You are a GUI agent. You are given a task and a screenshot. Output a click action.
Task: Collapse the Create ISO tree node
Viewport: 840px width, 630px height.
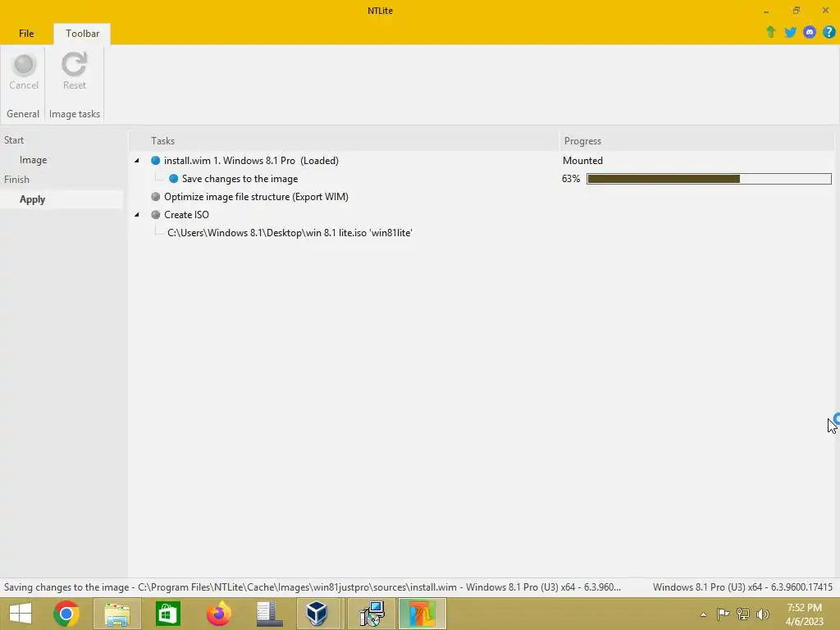coord(137,215)
